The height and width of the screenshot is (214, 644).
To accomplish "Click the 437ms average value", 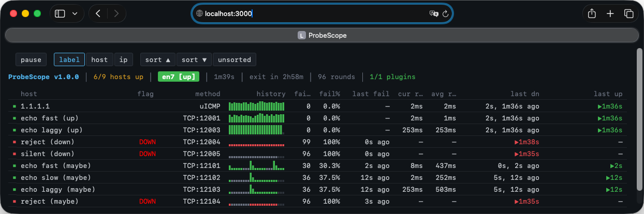I will 445,165.
